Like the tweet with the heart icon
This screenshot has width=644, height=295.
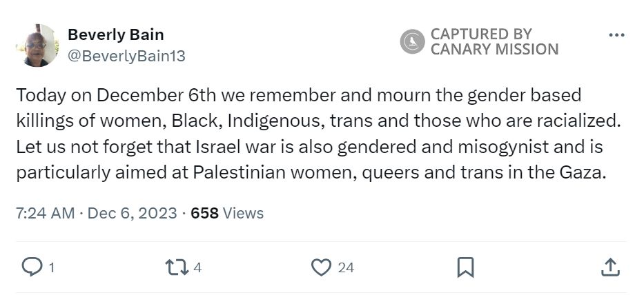click(x=320, y=267)
